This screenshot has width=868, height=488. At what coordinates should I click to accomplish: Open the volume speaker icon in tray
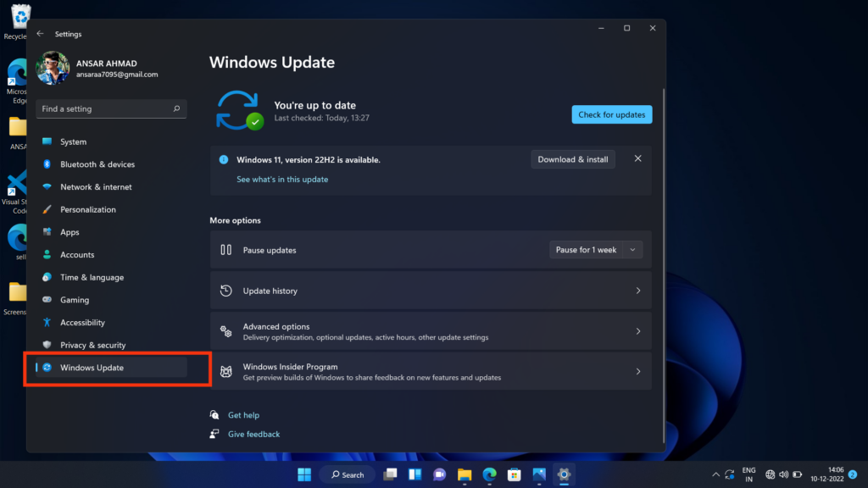(x=784, y=474)
